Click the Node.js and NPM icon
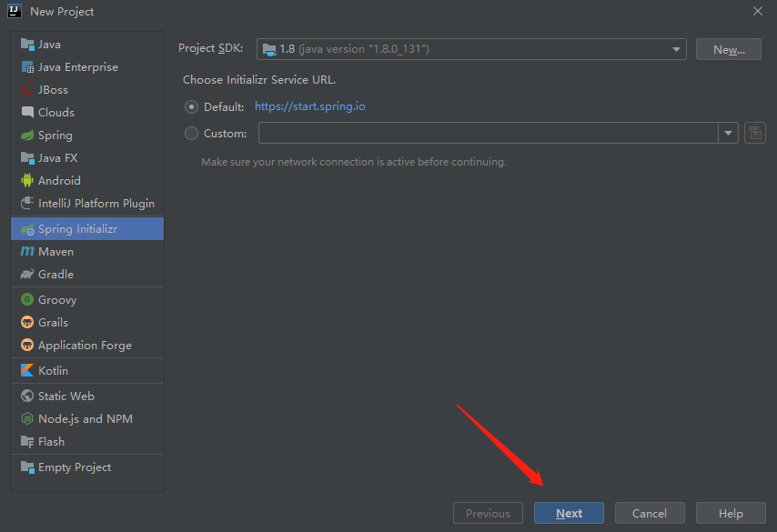This screenshot has height=532, width=777. 26,418
